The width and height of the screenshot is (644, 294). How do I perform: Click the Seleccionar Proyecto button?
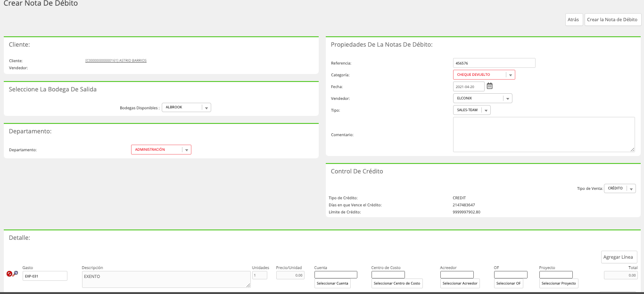pyautogui.click(x=559, y=284)
